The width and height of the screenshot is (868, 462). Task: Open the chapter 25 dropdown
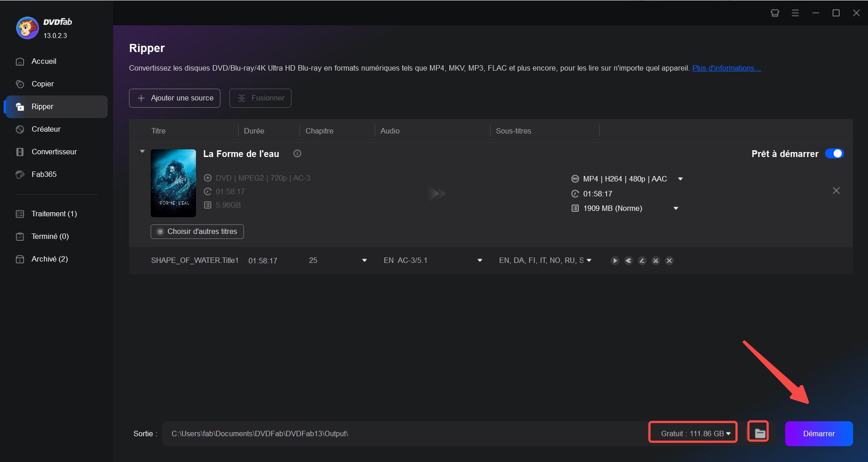click(x=364, y=261)
